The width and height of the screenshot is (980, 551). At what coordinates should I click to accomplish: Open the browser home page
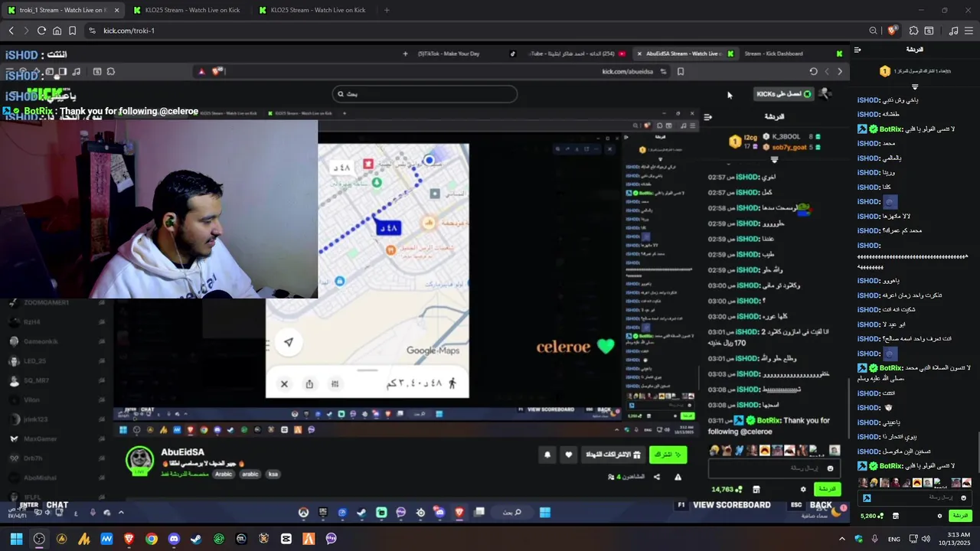point(57,31)
